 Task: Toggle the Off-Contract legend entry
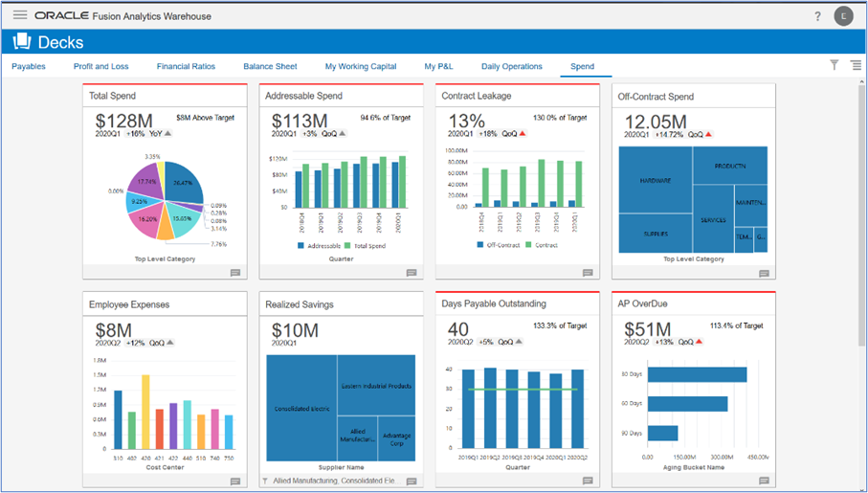coord(499,245)
